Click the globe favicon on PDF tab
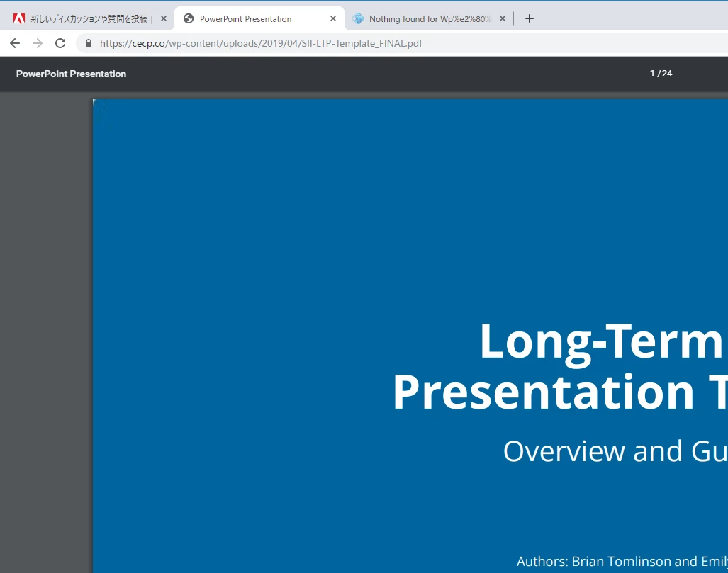728x573 pixels. [189, 18]
